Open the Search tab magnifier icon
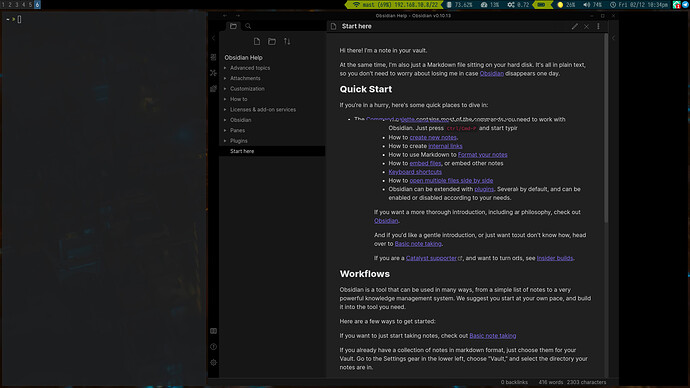 point(248,26)
